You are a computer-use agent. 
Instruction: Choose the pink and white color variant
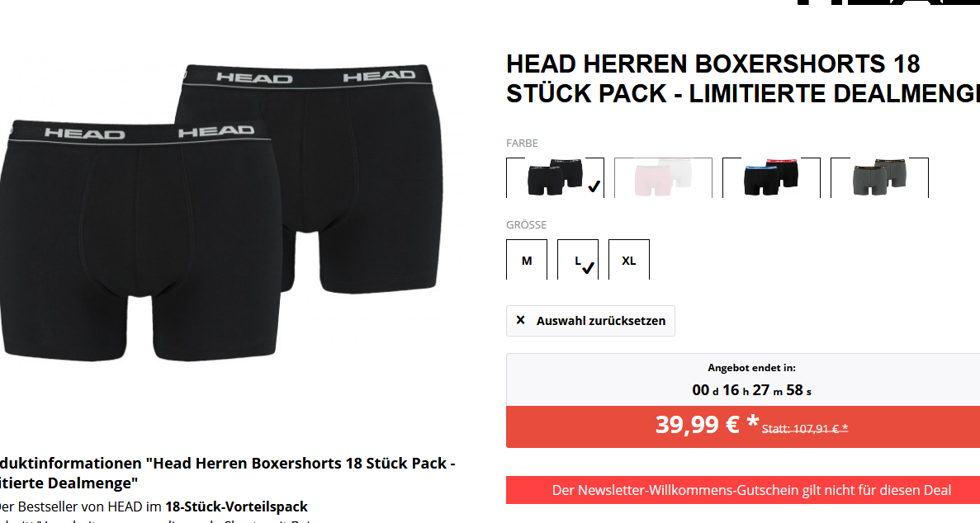[663, 177]
